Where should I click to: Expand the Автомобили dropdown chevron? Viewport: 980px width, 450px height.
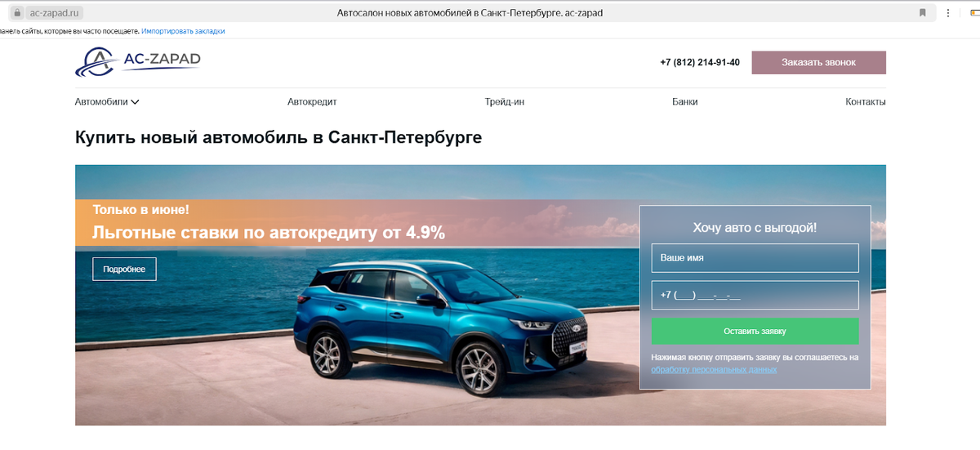click(136, 102)
